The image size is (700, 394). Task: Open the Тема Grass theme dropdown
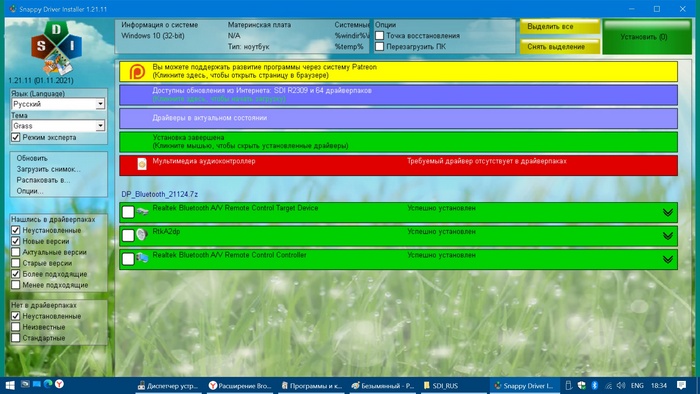pyautogui.click(x=58, y=126)
